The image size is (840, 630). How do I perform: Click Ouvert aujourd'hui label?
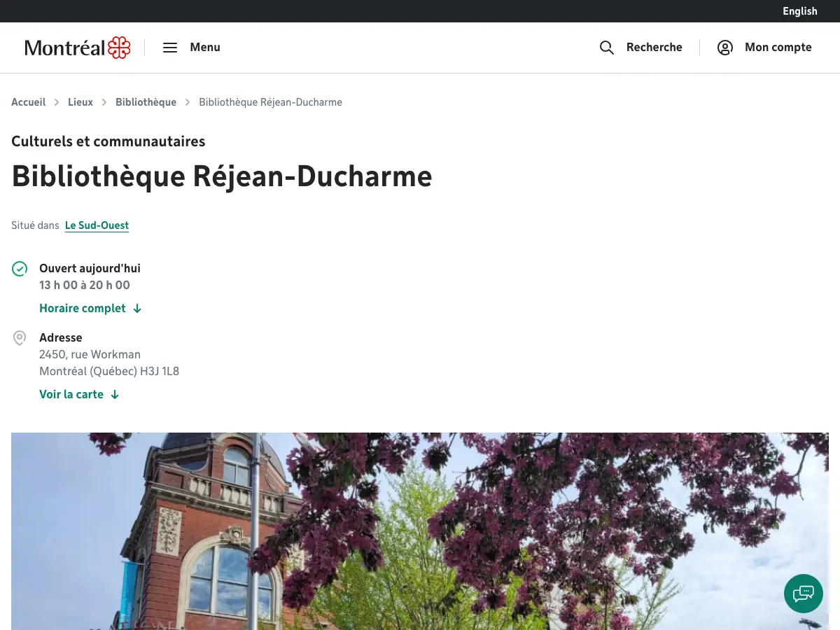(90, 269)
